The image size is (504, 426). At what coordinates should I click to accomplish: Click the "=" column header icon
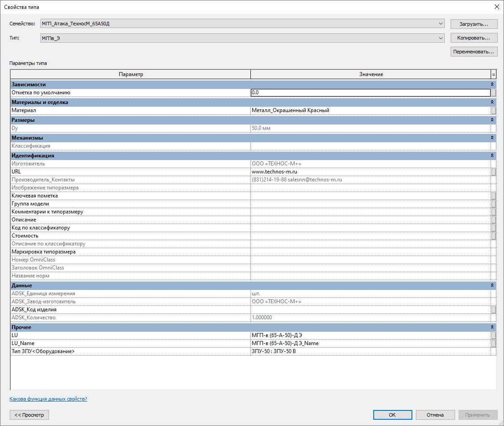pos(493,75)
